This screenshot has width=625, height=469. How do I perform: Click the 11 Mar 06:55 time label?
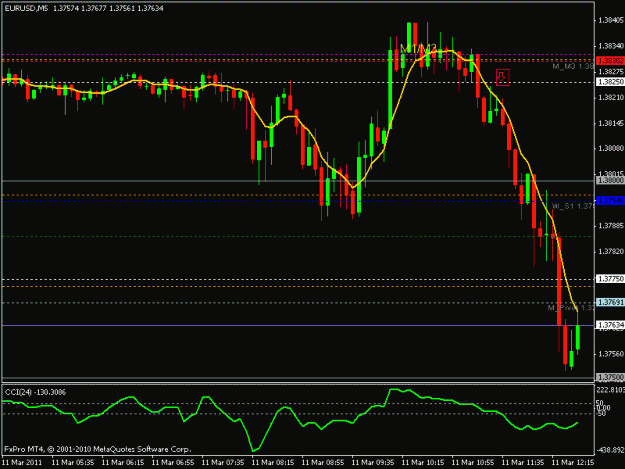coord(173,463)
